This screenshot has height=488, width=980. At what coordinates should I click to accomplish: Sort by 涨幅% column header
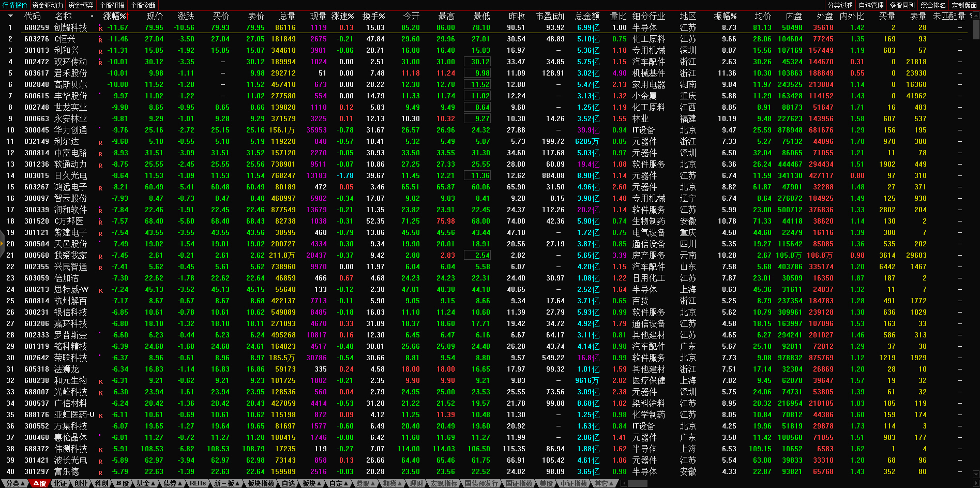tap(115, 16)
